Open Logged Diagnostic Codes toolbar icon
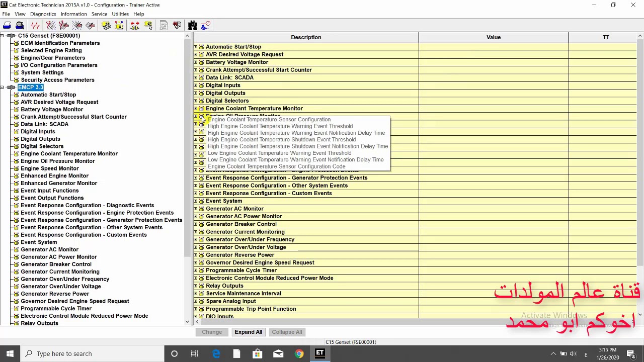Image resolution: width=644 pixels, height=362 pixels. click(64, 26)
